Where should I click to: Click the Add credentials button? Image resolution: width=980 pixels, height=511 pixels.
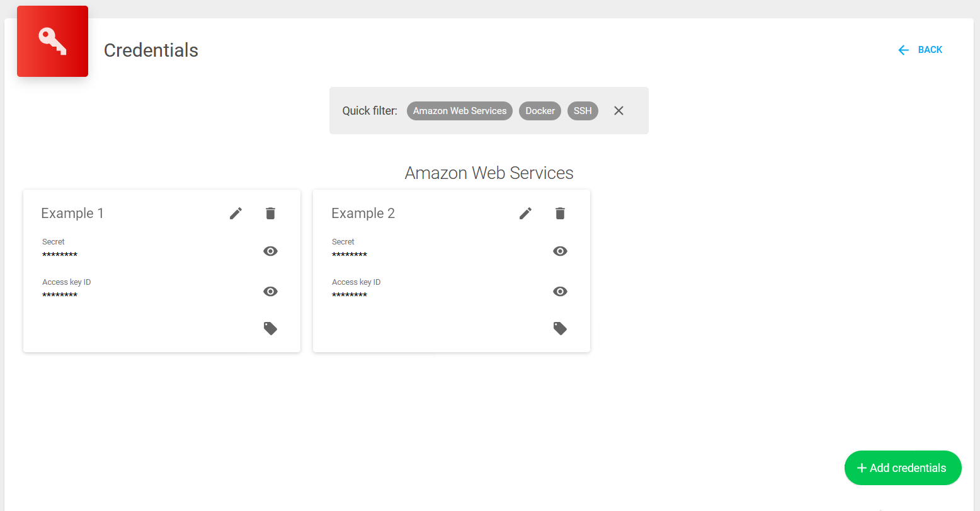[x=903, y=468]
